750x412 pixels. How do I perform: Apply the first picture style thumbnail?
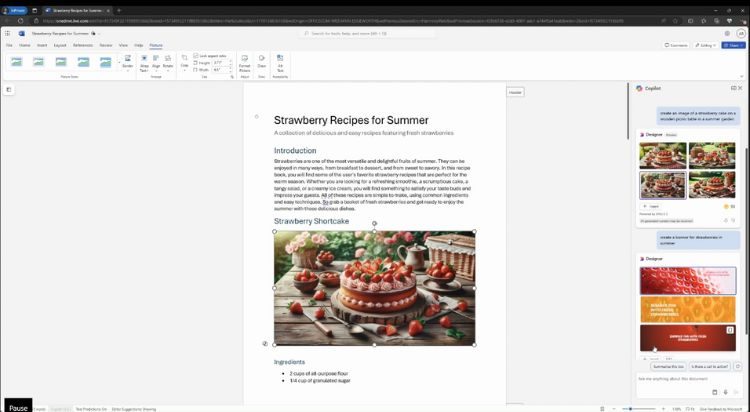[17, 62]
